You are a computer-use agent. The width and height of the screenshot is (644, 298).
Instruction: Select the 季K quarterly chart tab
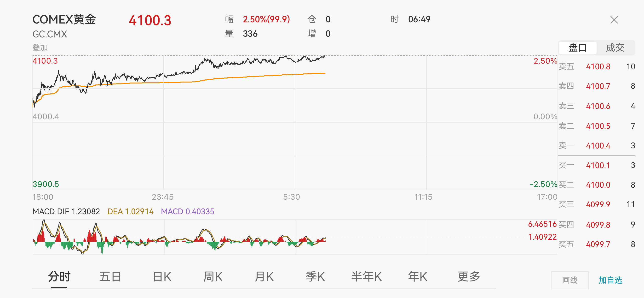tap(315, 277)
